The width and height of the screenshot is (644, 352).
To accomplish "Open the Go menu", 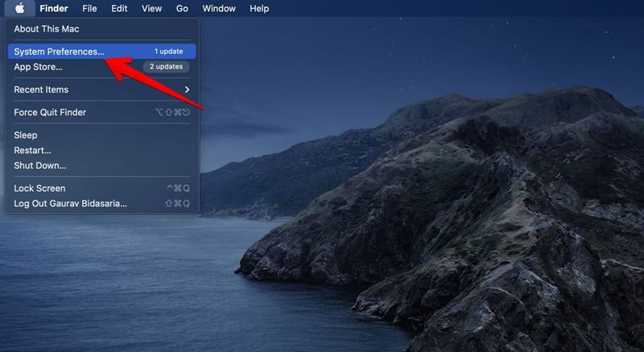I will (182, 8).
